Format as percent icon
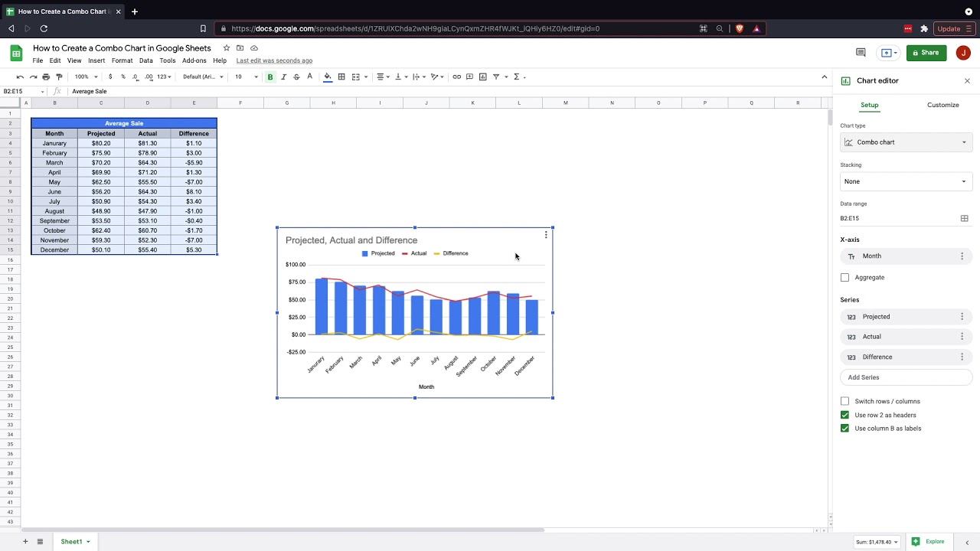The height and width of the screenshot is (551, 980). pyautogui.click(x=122, y=77)
